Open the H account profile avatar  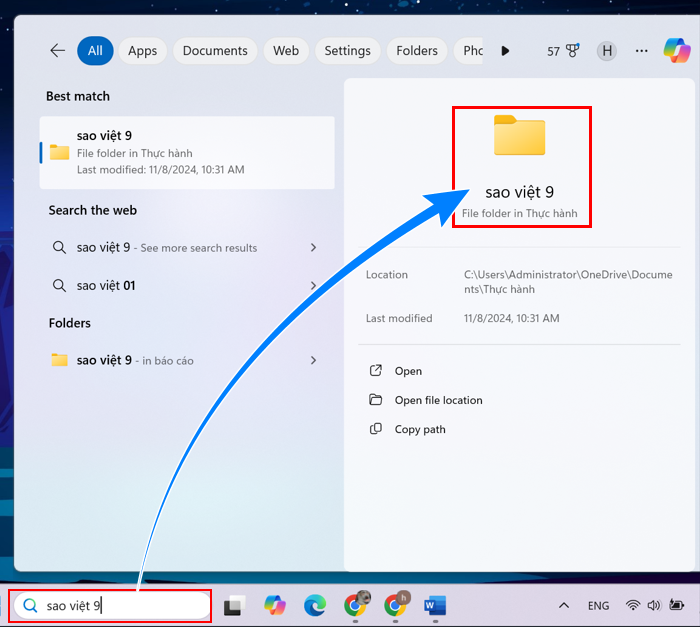pos(607,51)
